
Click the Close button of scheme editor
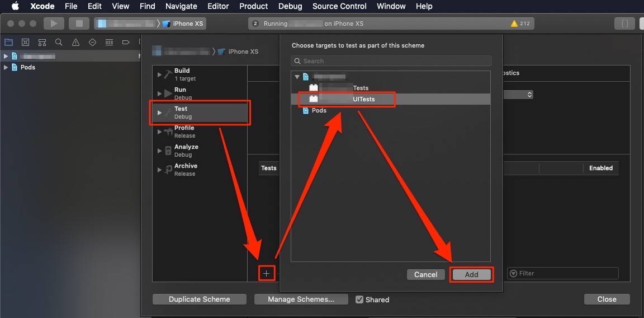point(607,299)
